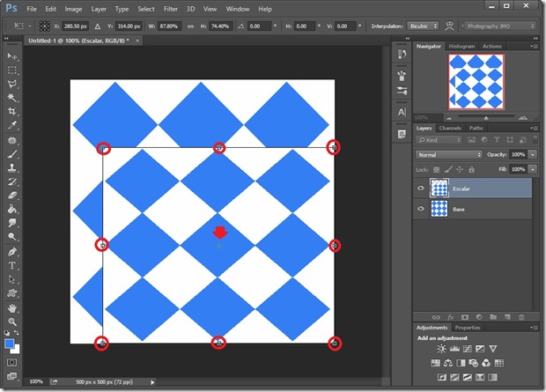Select the Horizontal Type tool
The image size is (546, 392).
coord(11,265)
